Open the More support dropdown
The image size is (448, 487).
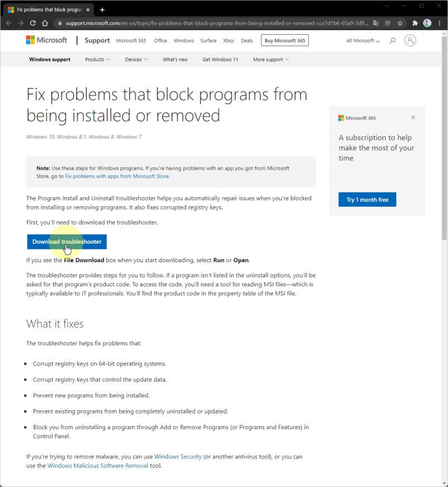271,59
